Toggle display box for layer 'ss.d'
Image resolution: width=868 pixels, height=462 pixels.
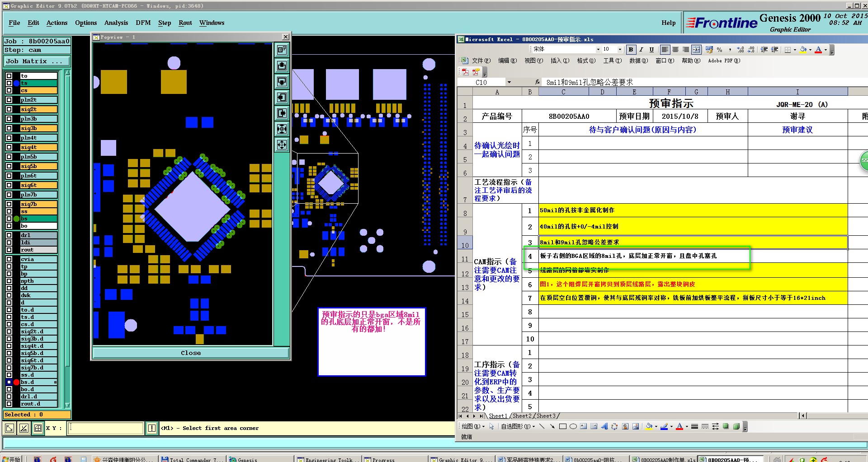9,375
